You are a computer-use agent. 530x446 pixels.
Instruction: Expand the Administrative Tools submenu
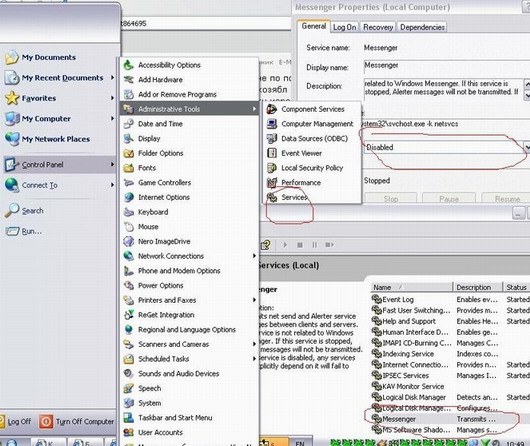[189, 109]
